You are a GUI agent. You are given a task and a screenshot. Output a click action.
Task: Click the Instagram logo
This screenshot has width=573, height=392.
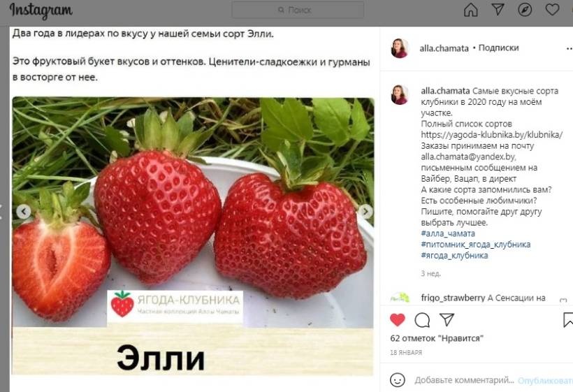41,11
